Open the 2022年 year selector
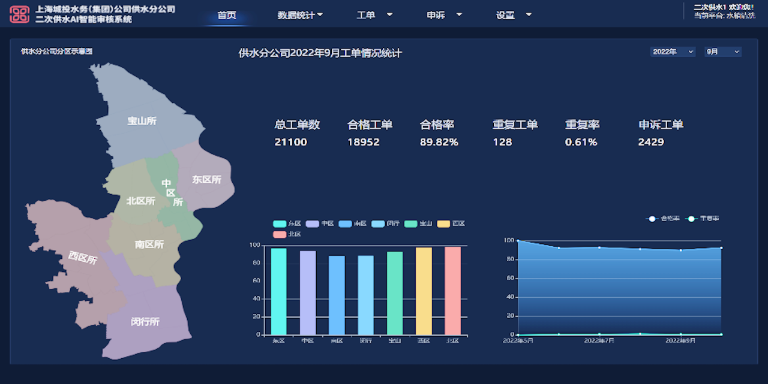The image size is (768, 384). pos(673,52)
